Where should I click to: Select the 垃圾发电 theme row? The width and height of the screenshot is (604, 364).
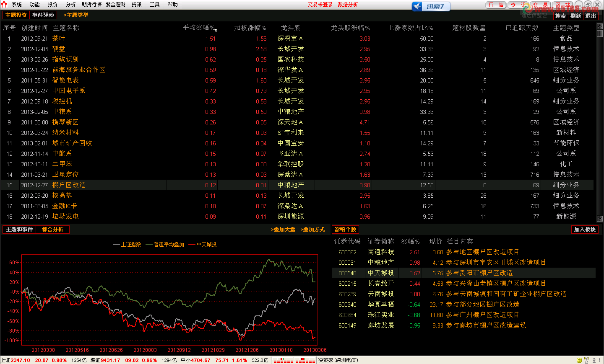[x=297, y=217]
